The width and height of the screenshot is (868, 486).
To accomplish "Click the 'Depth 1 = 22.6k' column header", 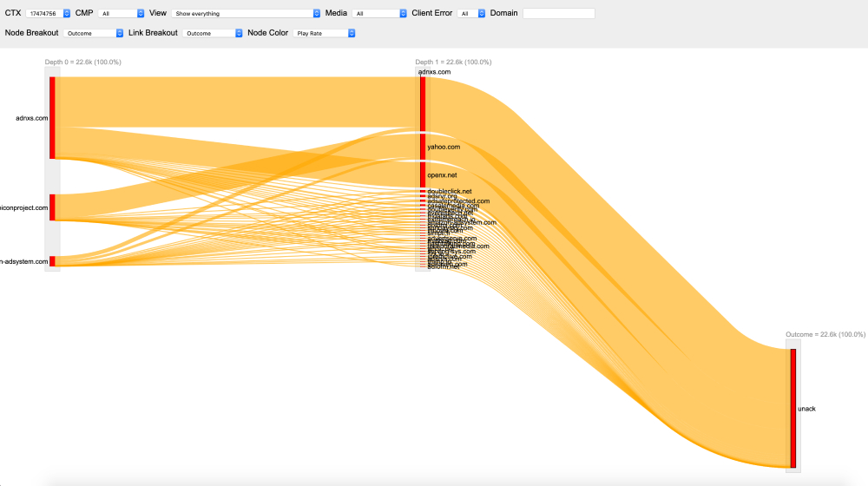I will [x=453, y=62].
